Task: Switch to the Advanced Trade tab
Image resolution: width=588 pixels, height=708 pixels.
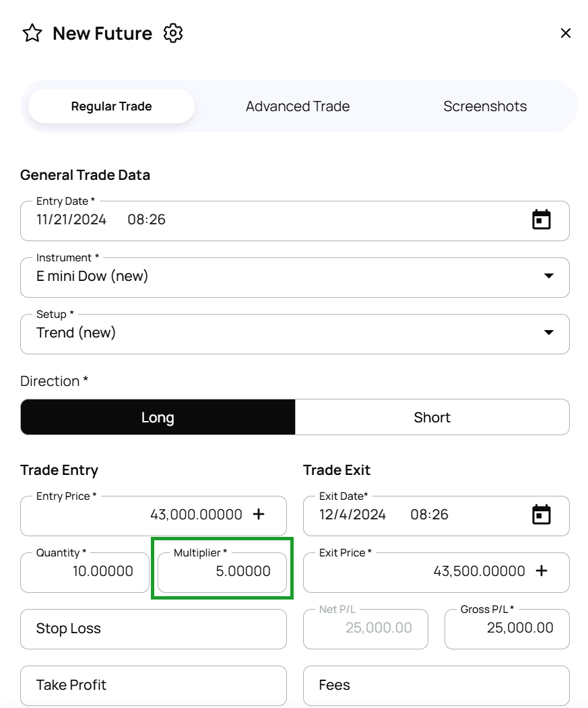Action: (x=298, y=106)
